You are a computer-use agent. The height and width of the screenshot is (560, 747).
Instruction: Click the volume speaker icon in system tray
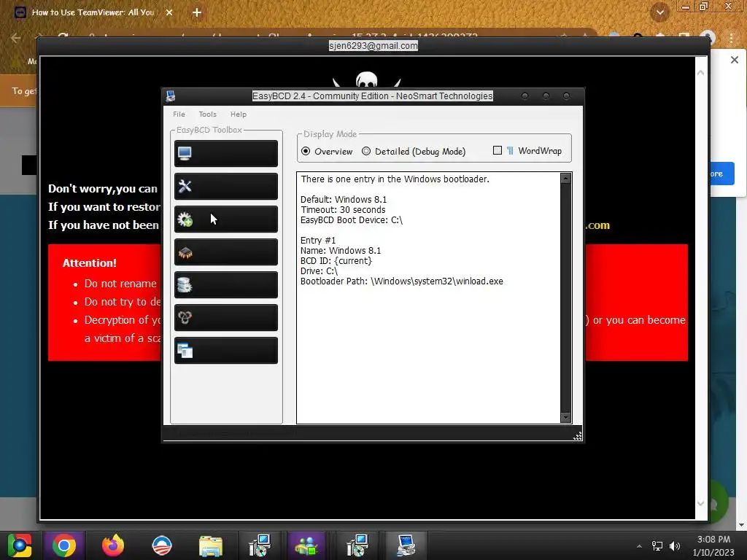pos(675,546)
